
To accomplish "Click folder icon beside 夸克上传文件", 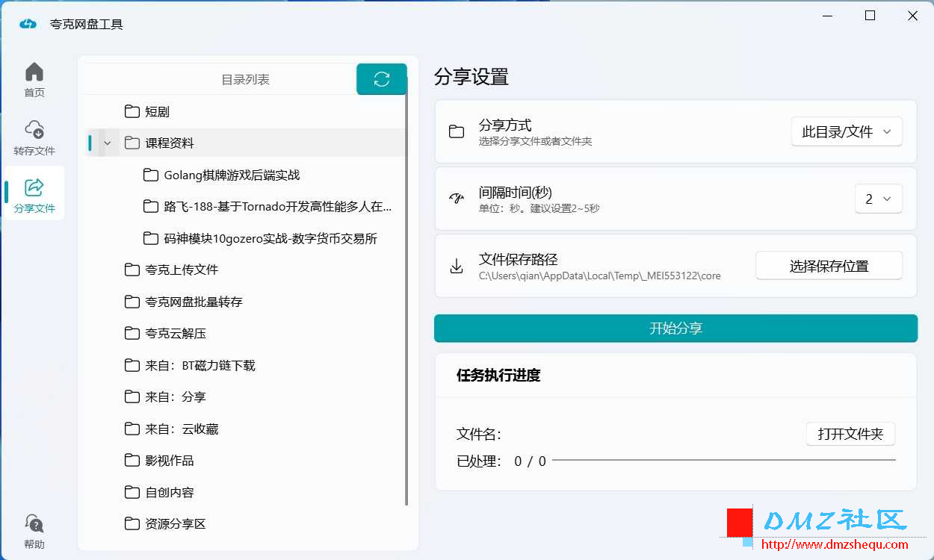I will [x=132, y=270].
